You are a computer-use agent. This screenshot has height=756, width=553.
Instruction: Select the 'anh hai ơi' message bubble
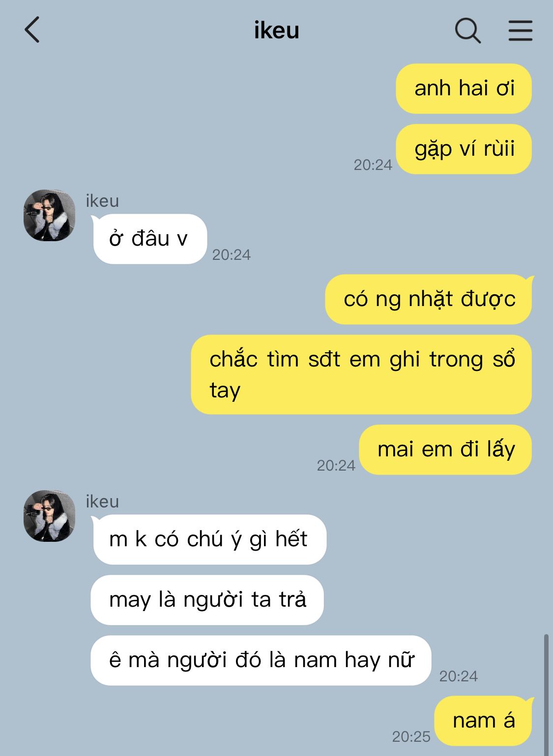click(464, 88)
